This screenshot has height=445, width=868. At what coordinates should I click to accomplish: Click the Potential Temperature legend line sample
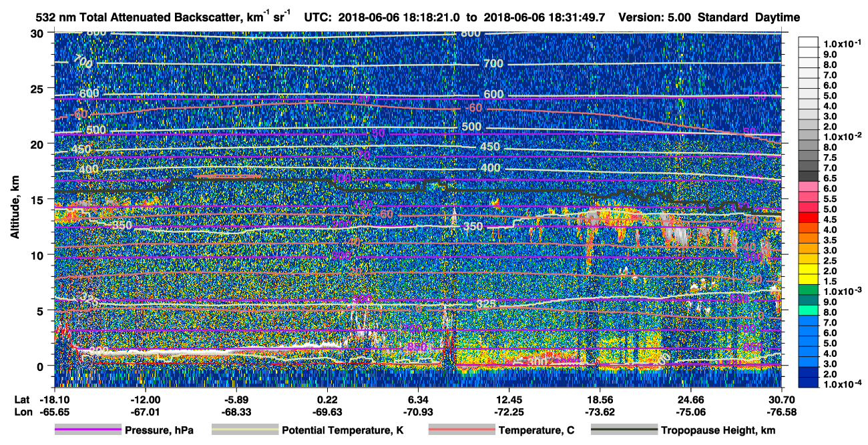[x=244, y=430]
